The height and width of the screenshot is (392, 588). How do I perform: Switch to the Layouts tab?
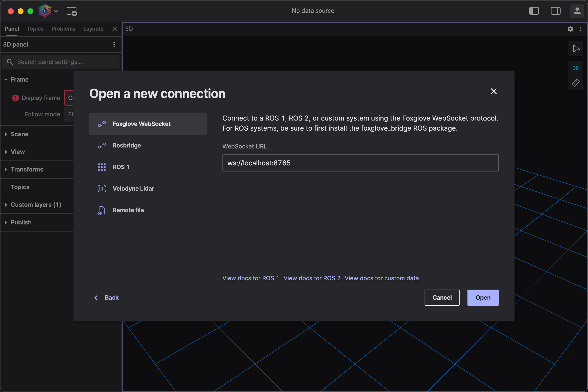coord(93,29)
